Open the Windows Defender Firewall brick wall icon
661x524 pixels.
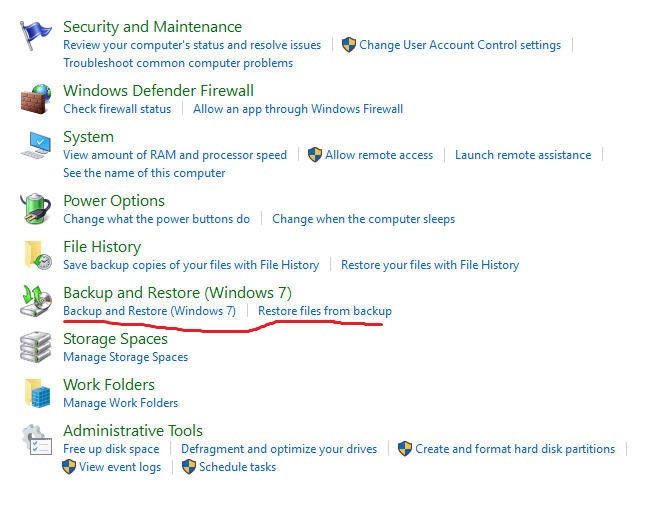pos(37,99)
